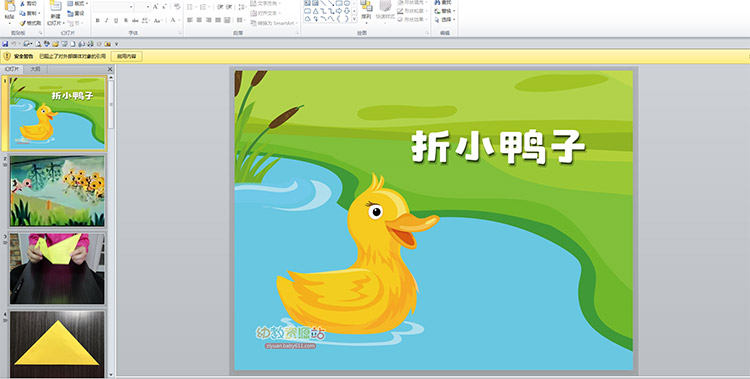Switch to the Slides tab in side pane
The width and height of the screenshot is (750, 379).
(x=12, y=69)
